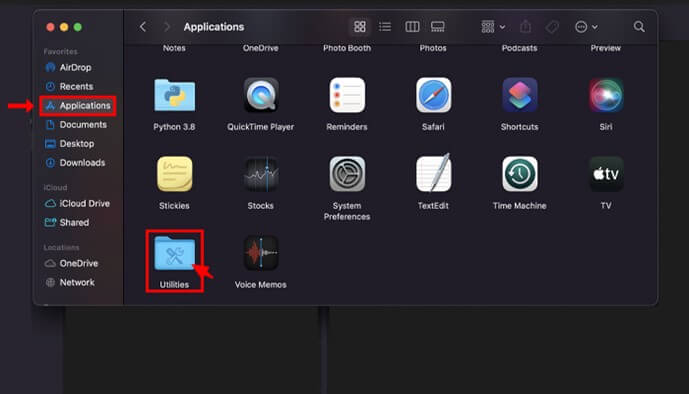Image resolution: width=689 pixels, height=394 pixels.
Task: Open the Group by dropdown
Action: 493,27
